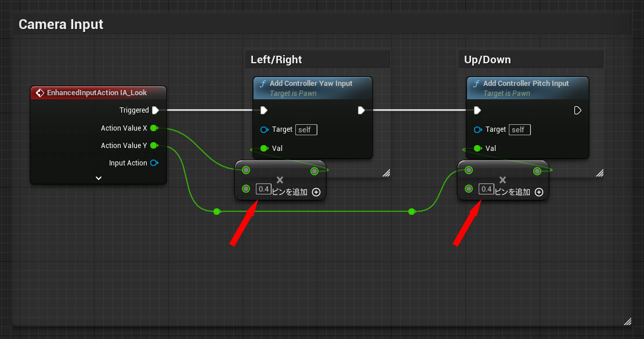Select the Left/Right comment box title

click(276, 60)
